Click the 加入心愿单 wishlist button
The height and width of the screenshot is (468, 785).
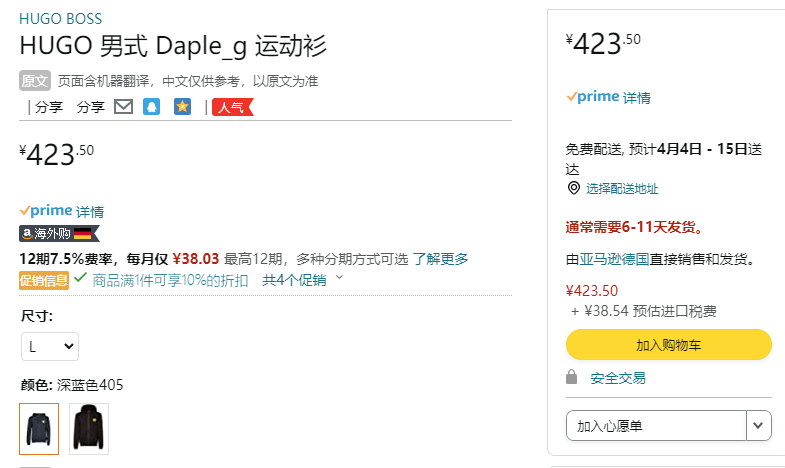pyautogui.click(x=656, y=425)
